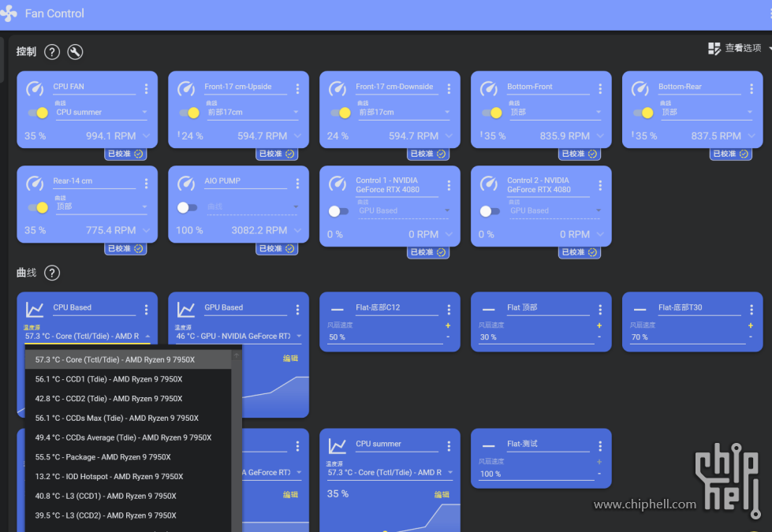Click 编辑 on the CPU summer curve

(442, 495)
